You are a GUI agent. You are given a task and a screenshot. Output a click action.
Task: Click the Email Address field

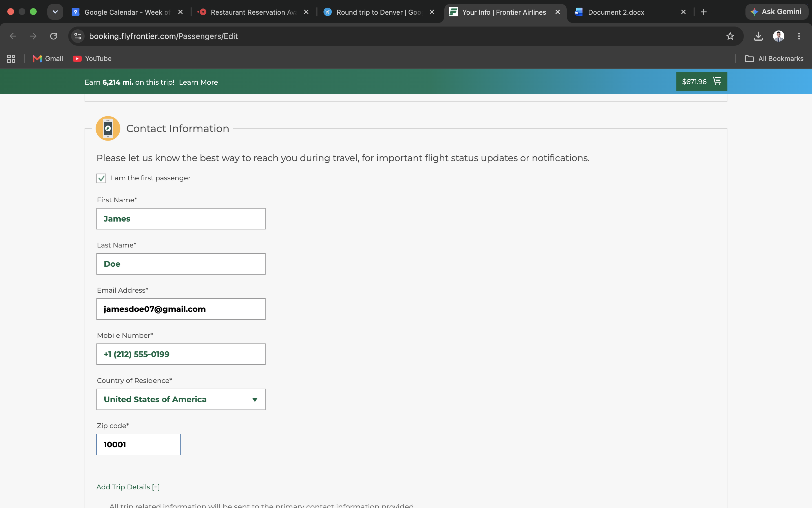tap(181, 309)
